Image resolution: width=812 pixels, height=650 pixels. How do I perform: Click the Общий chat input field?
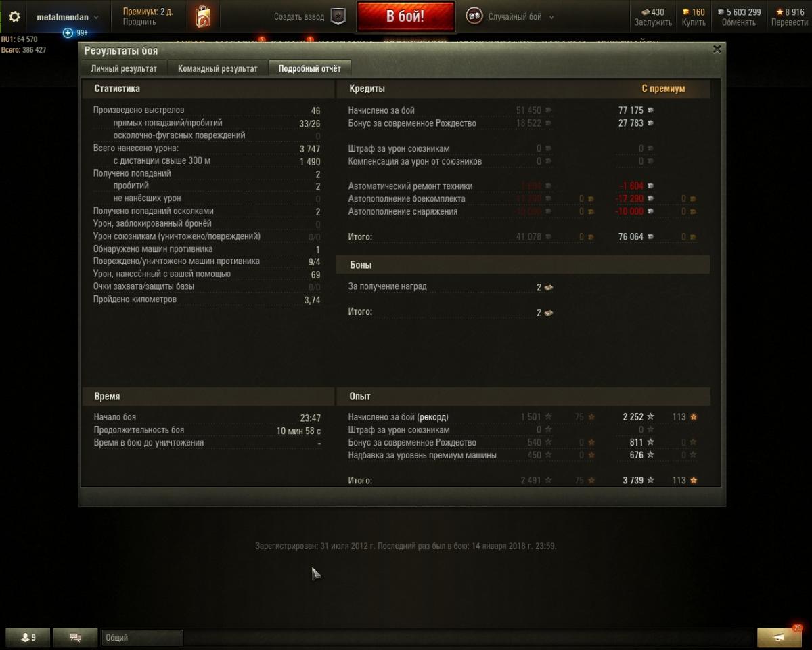(x=143, y=637)
